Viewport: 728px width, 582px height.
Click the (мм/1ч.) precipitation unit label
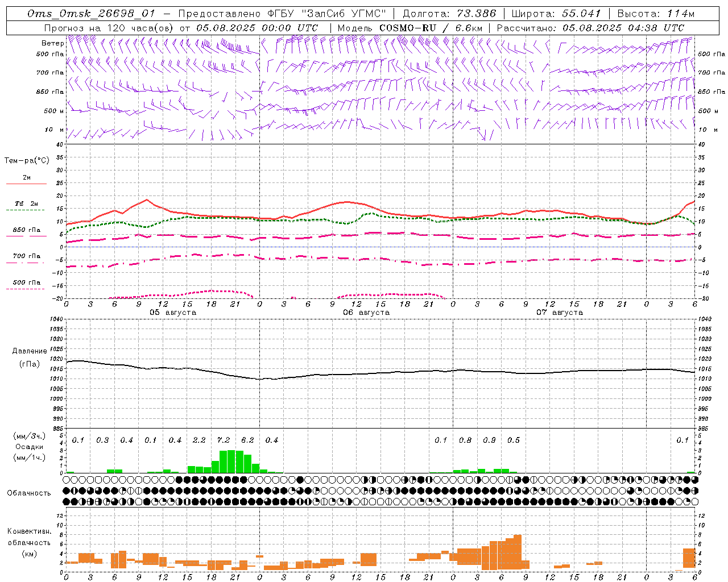[x=30, y=458]
